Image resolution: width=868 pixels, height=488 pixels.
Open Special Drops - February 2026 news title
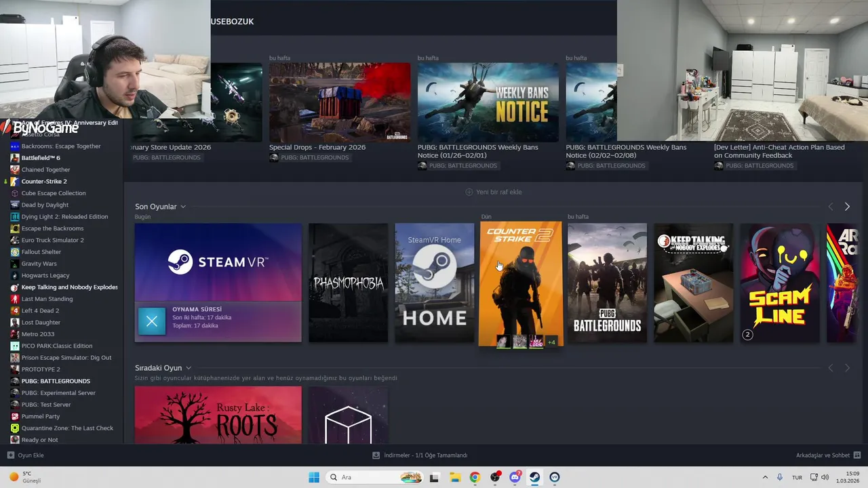(317, 147)
